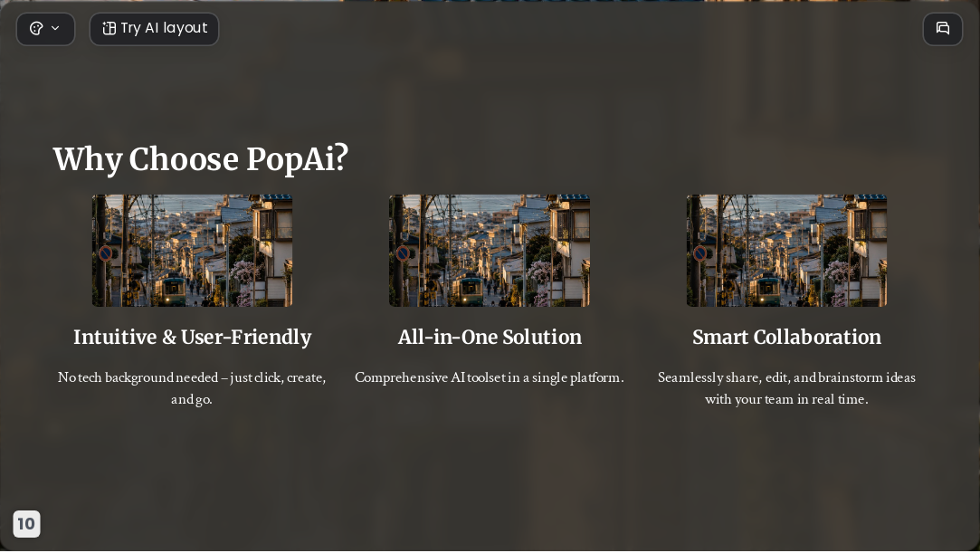Viewport: 980px width, 553px height.
Task: Select the image above All-in-One Solution
Action: coord(490,251)
